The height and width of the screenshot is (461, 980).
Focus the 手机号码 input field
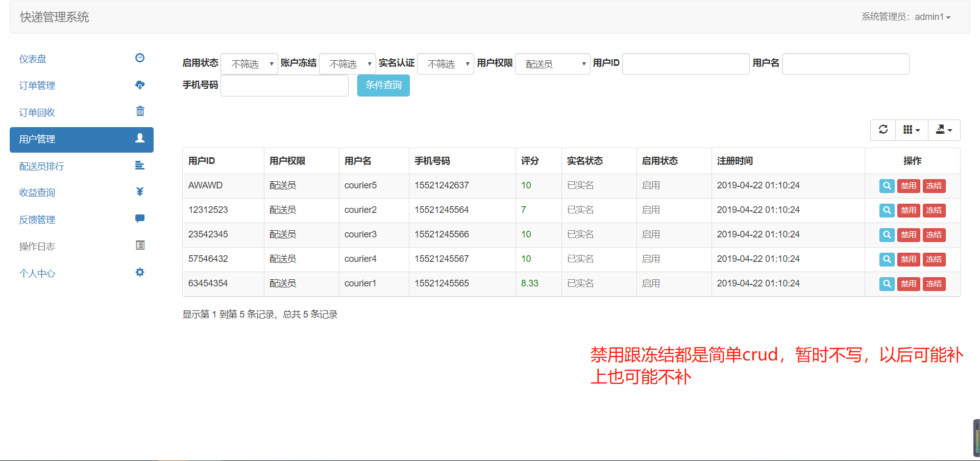click(285, 85)
